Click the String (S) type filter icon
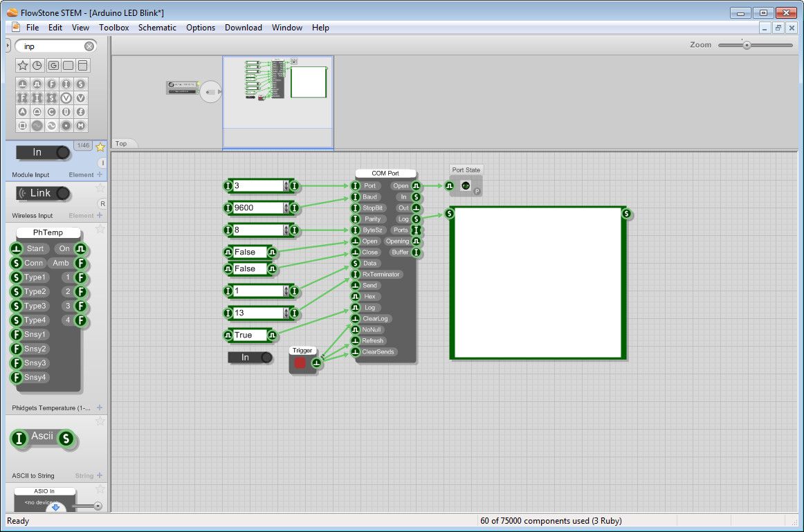The image size is (804, 532). pyautogui.click(x=81, y=84)
